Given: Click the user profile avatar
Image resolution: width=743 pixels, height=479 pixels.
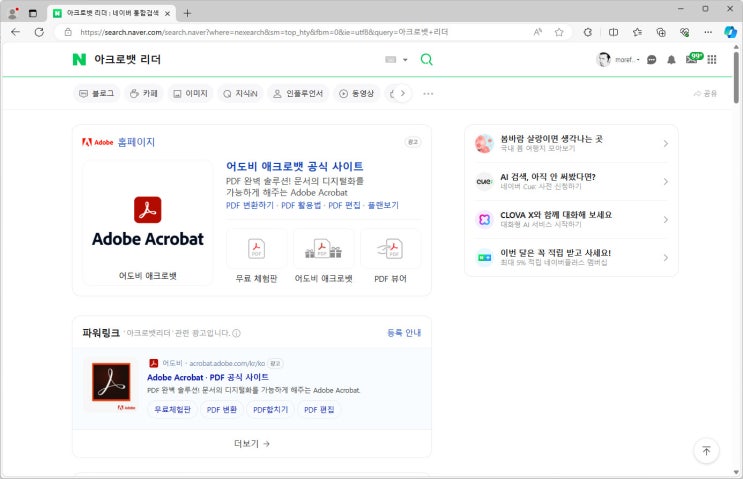Looking at the screenshot, I should point(603,59).
